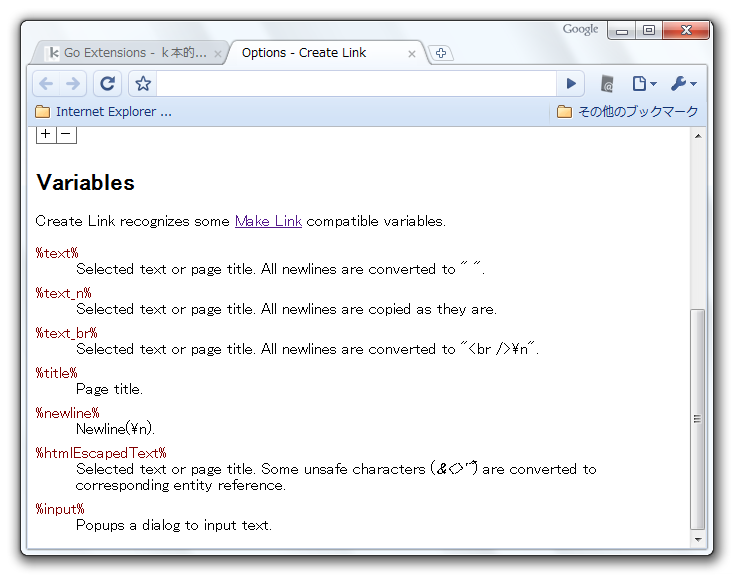
Task: Click the %text% variable term
Action: 57,253
